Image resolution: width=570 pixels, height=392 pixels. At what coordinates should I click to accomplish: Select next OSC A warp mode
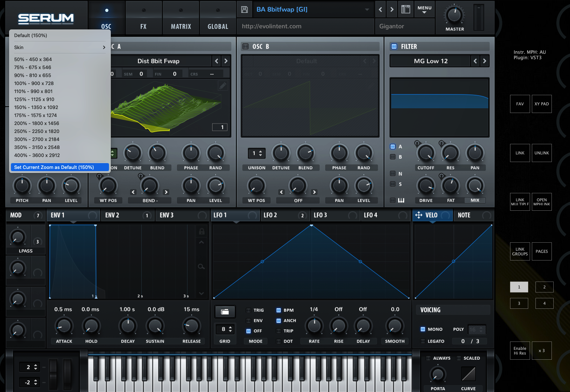pyautogui.click(x=166, y=192)
